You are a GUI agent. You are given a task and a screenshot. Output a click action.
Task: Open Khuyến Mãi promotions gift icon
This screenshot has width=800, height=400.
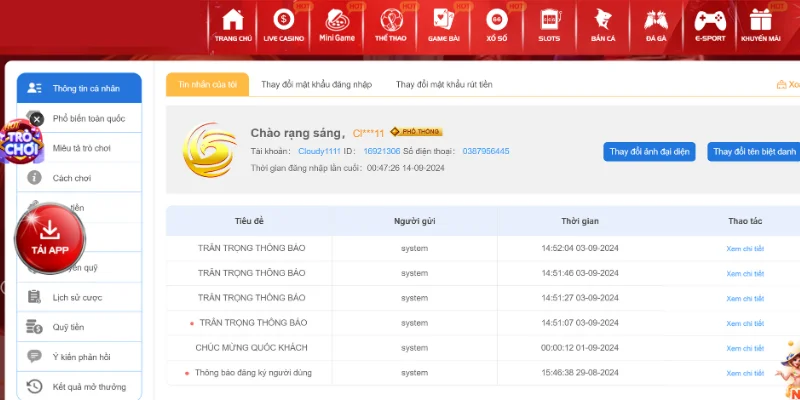pyautogui.click(x=761, y=25)
